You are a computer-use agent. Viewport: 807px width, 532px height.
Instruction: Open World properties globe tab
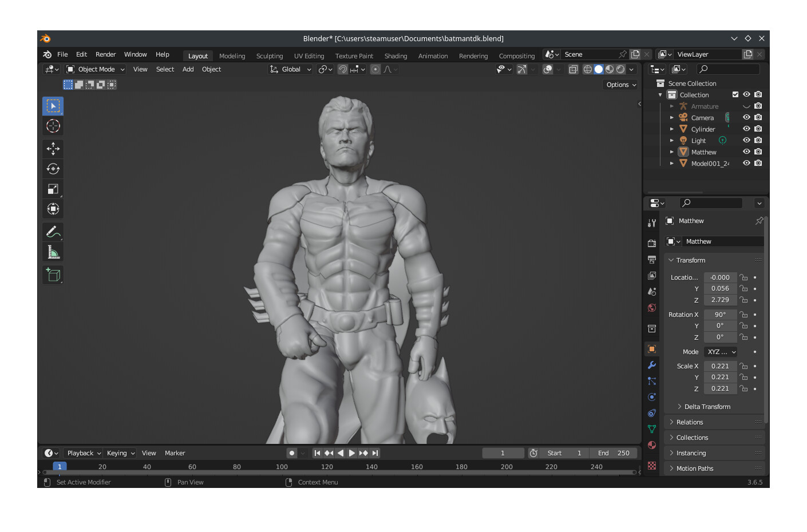[x=652, y=308]
